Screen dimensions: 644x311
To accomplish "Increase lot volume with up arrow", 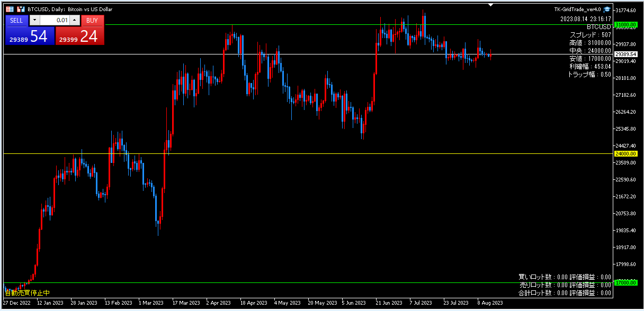I will 74,20.
